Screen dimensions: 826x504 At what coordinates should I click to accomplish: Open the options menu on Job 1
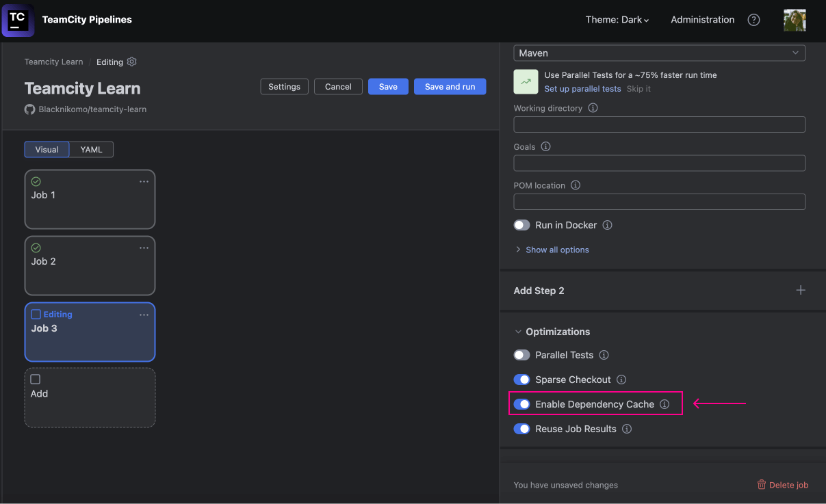tap(144, 181)
